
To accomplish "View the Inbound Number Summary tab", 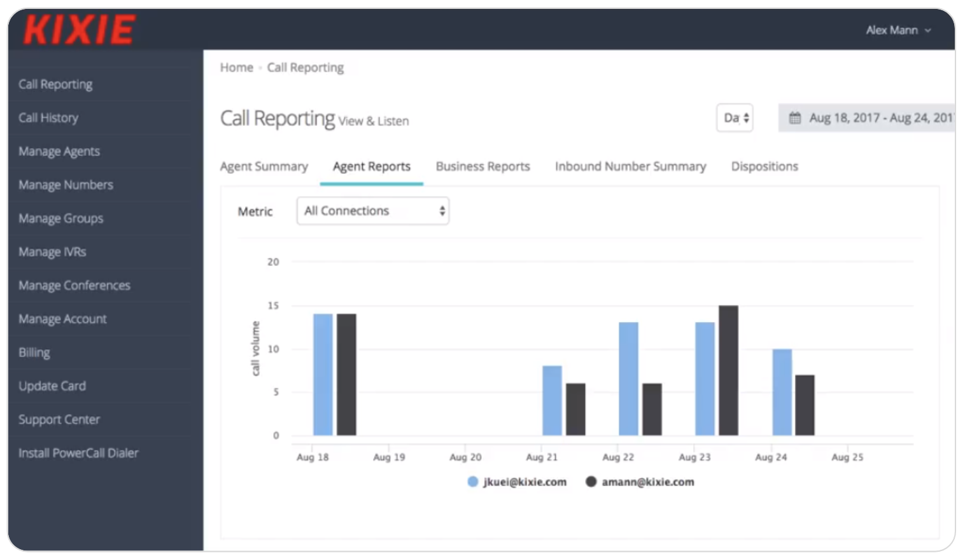I will tap(631, 166).
